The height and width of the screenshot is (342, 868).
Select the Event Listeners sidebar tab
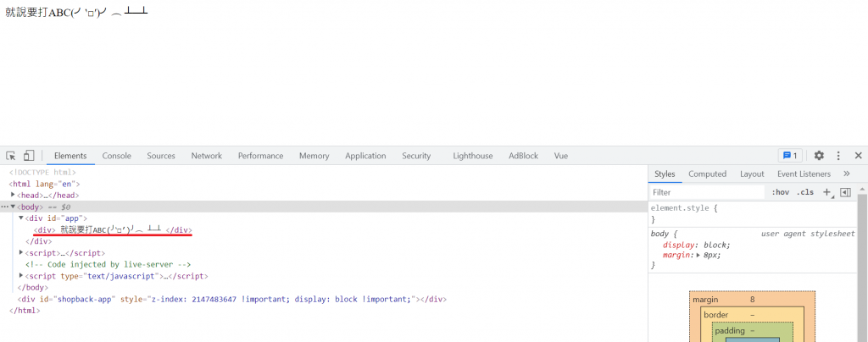pyautogui.click(x=804, y=174)
